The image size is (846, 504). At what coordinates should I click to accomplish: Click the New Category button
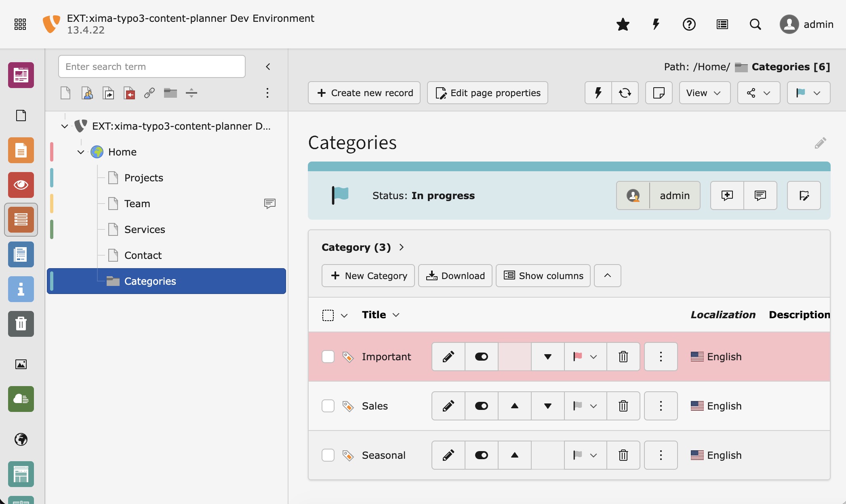point(368,276)
